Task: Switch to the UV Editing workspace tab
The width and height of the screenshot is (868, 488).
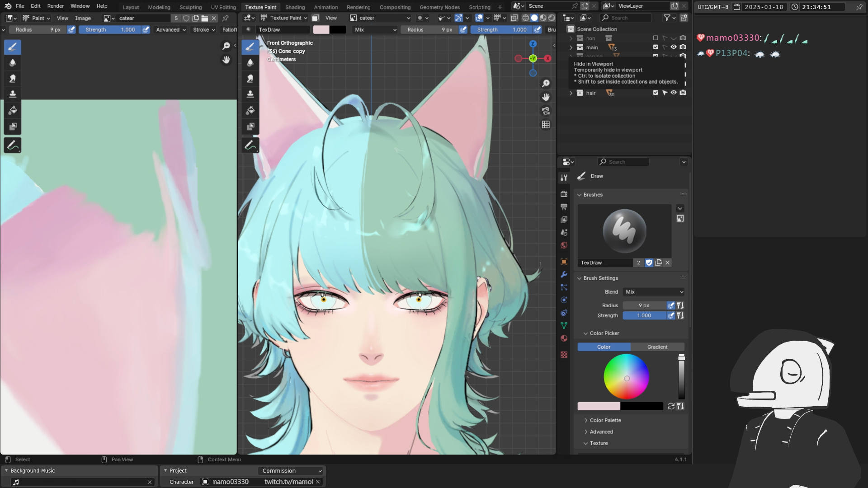Action: tap(223, 7)
